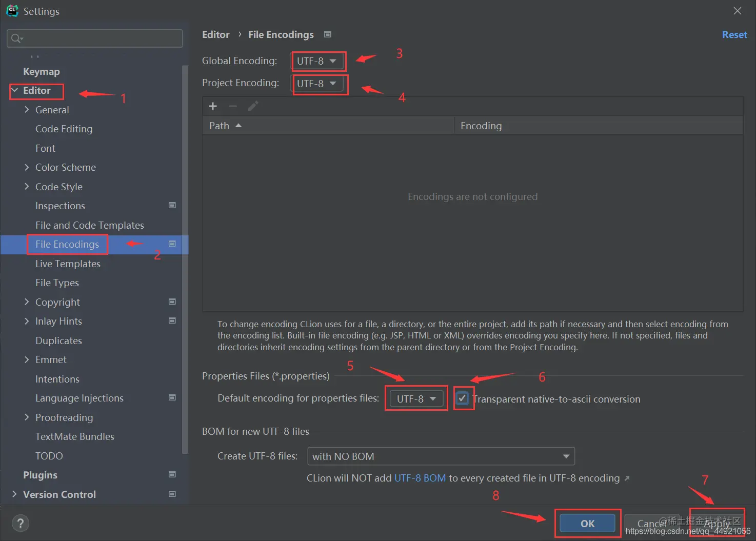Expand the Color Scheme node
The image size is (756, 541).
tap(27, 167)
